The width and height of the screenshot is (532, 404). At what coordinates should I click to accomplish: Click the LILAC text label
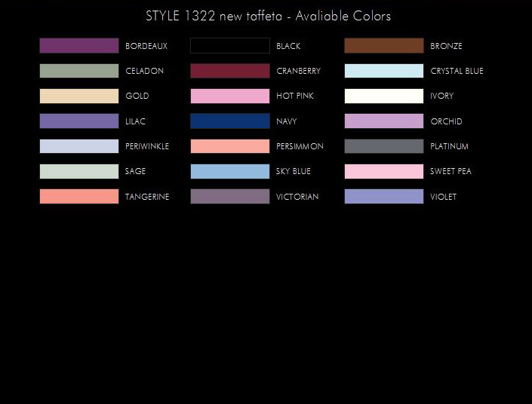click(135, 121)
